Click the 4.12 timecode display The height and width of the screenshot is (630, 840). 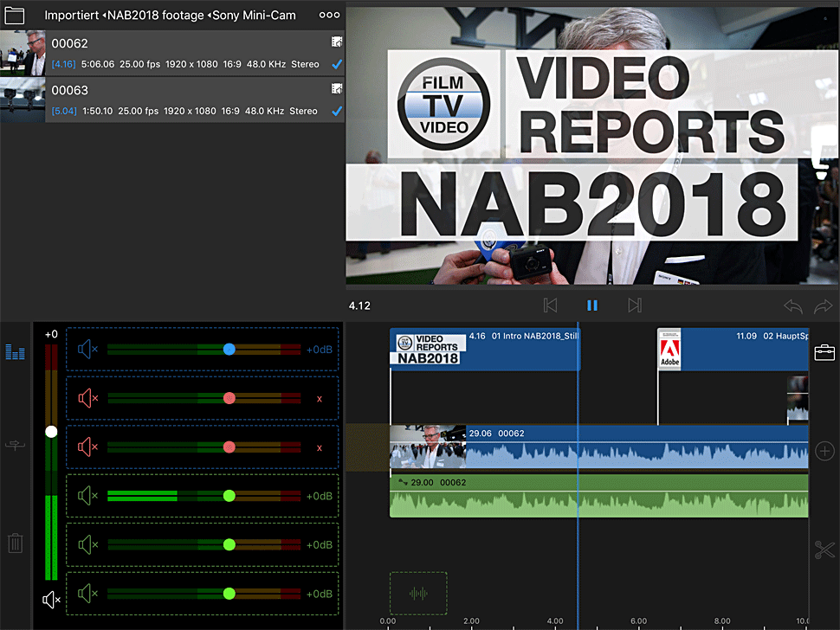point(359,305)
